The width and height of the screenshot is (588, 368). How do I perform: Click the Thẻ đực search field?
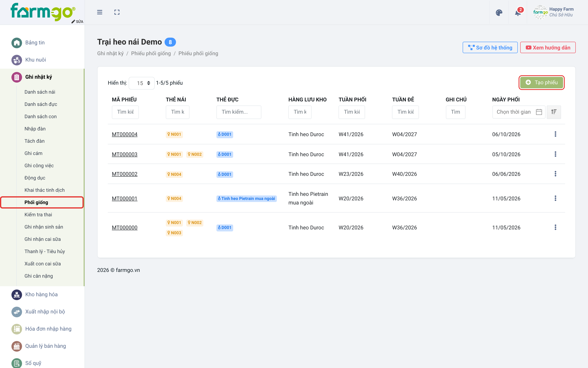coord(239,112)
